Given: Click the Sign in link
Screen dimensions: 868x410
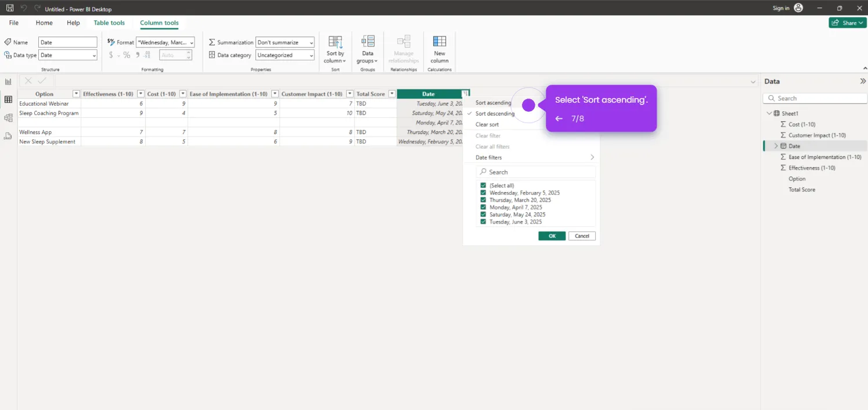Looking at the screenshot, I should tap(781, 8).
